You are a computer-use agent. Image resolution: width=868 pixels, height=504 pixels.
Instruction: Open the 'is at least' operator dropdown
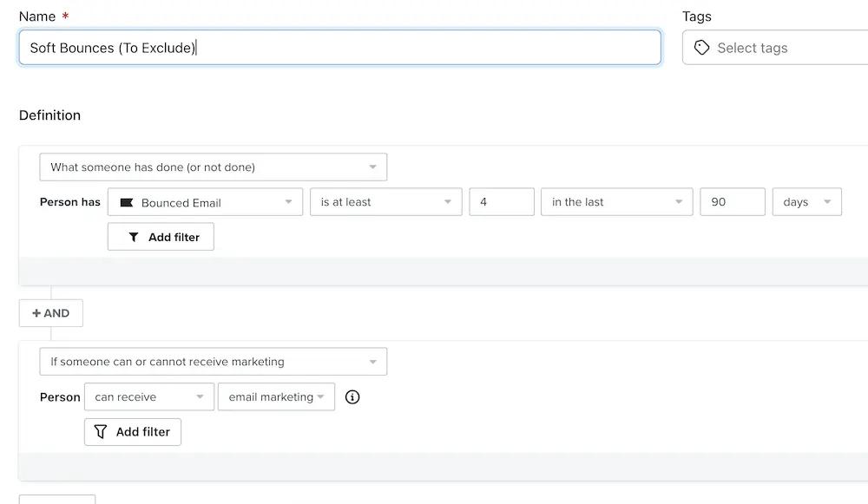(385, 201)
